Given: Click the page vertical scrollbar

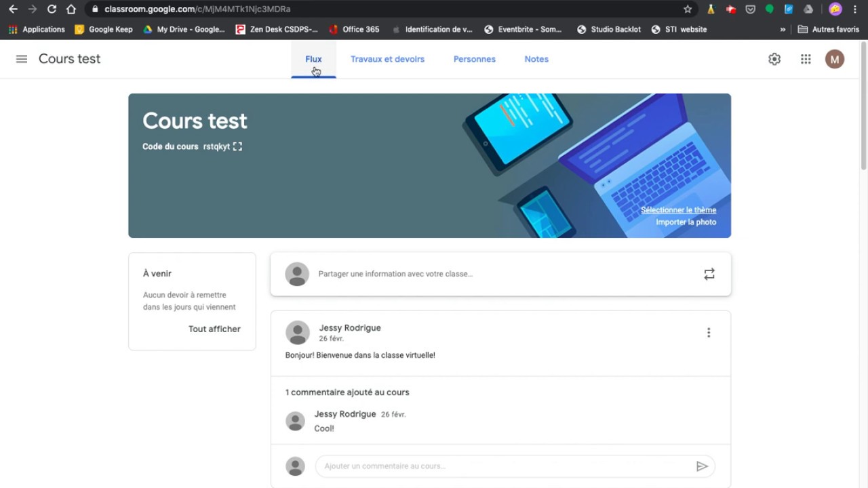Looking at the screenshot, I should coord(863,105).
